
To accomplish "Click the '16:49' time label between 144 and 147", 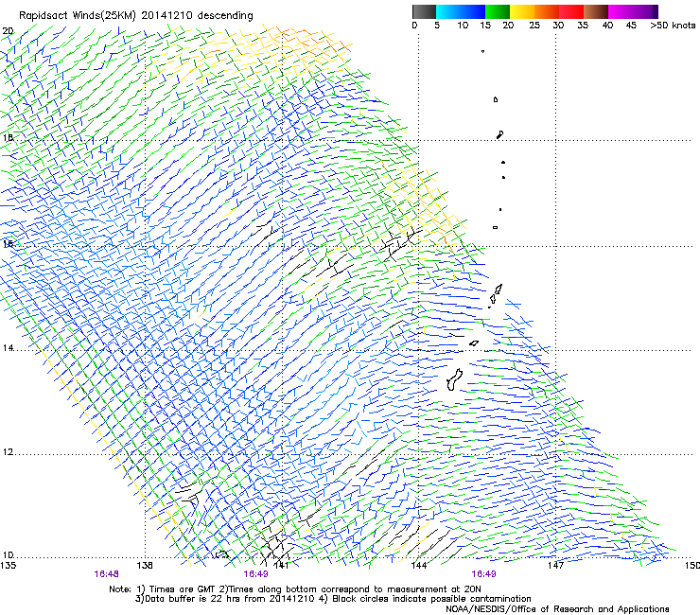I will pos(483,574).
